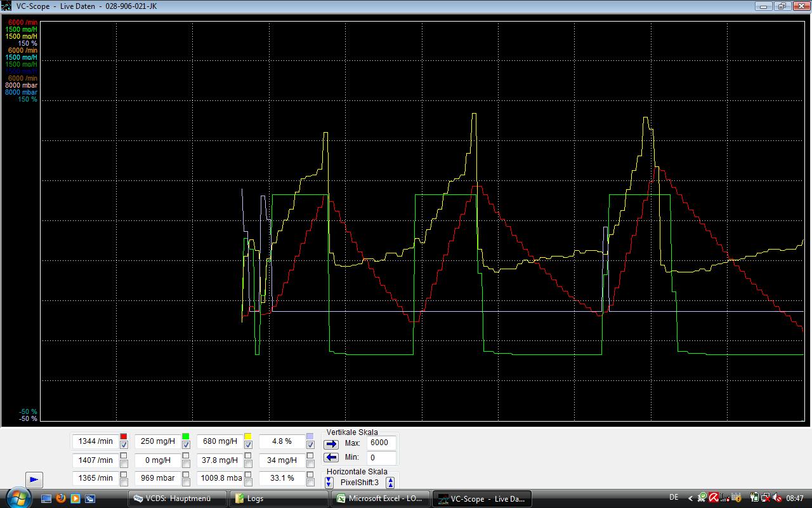The height and width of the screenshot is (508, 812).
Task: Click the 1407 /min value field
Action: (96, 460)
